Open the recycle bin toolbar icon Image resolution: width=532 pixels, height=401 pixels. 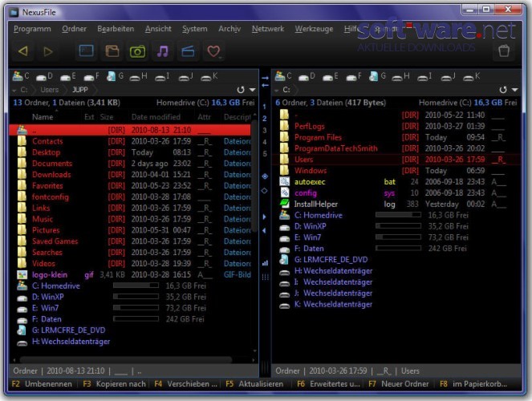coord(504,51)
